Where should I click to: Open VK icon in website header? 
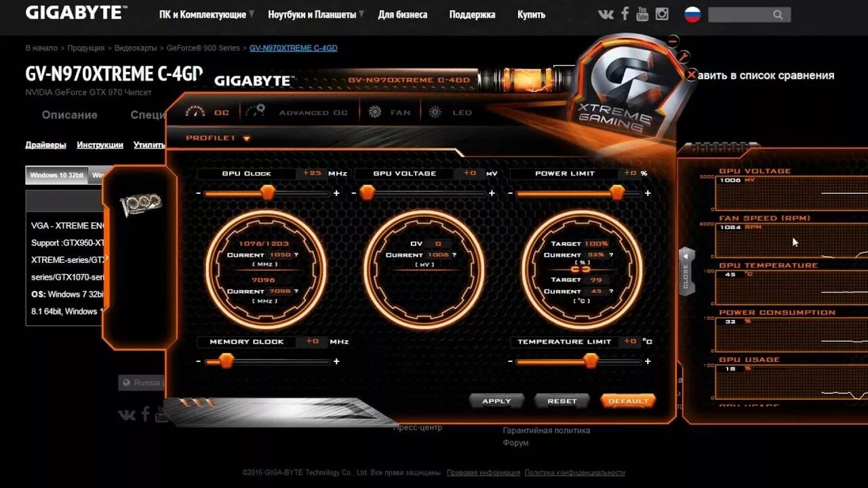(606, 14)
